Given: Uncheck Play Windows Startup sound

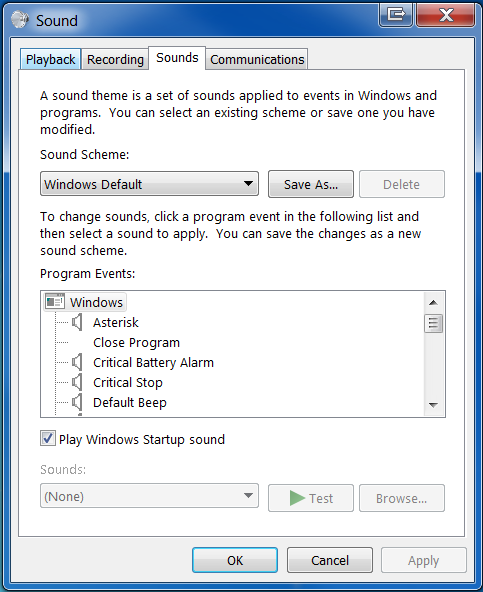Looking at the screenshot, I should [x=48, y=439].
